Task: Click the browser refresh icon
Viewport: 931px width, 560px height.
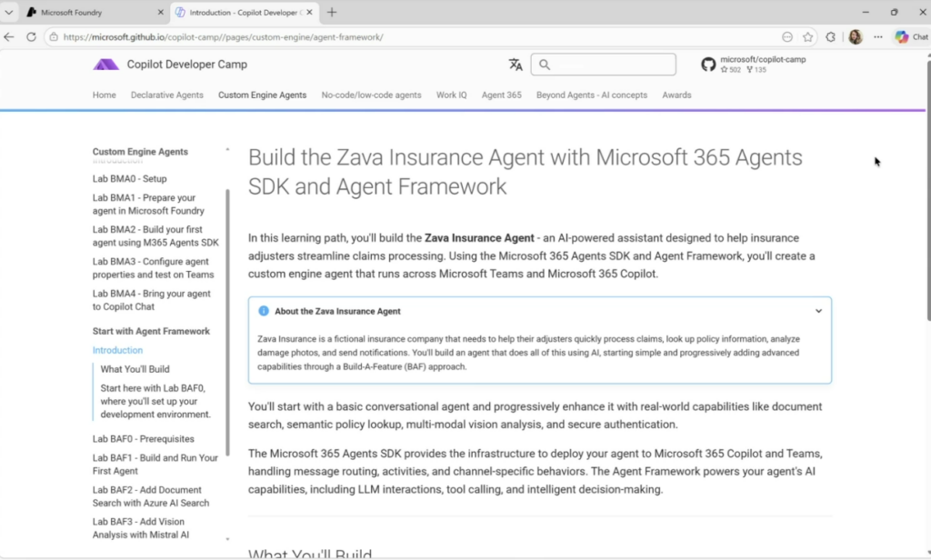Action: tap(31, 37)
